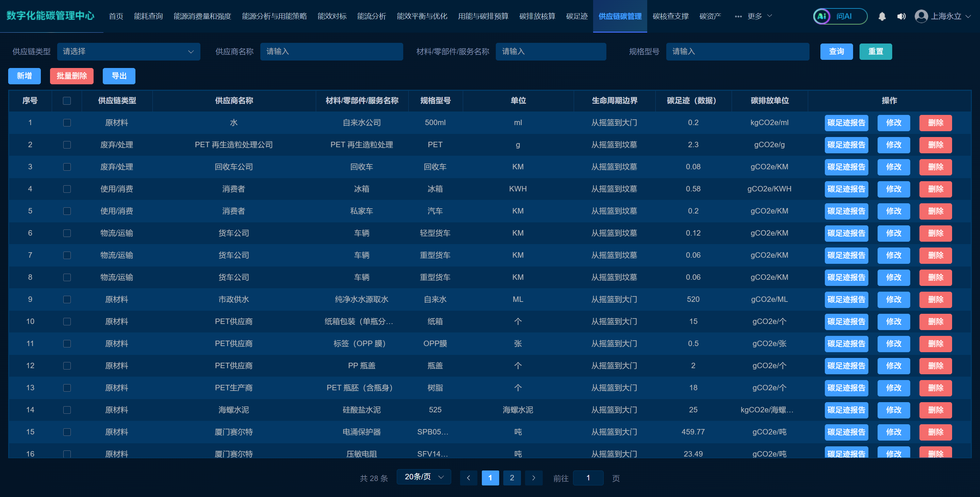Go to page 2 of results
This screenshot has height=497, width=980.
(x=512, y=478)
